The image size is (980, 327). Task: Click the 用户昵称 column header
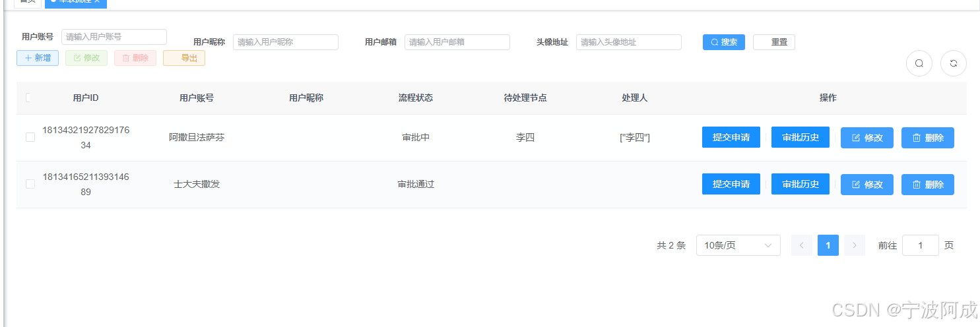pos(306,98)
